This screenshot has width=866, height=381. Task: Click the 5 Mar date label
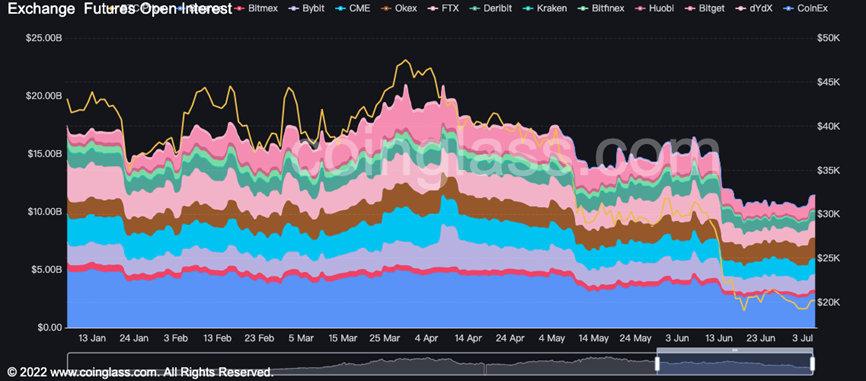301,338
